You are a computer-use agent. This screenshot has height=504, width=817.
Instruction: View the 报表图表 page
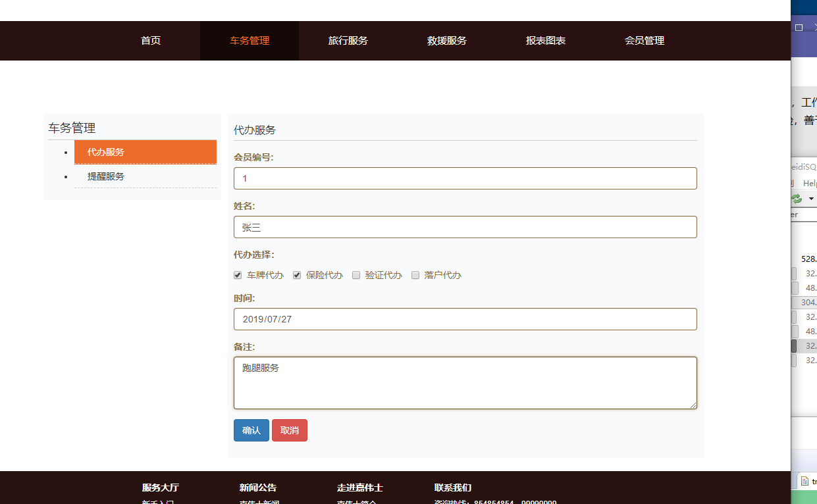[546, 40]
